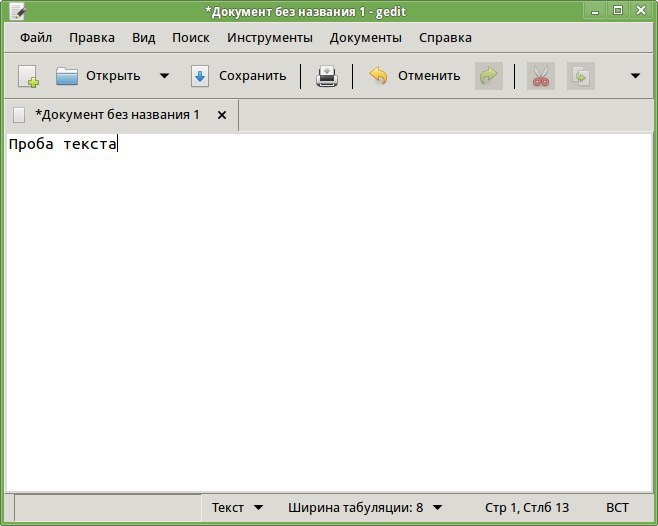Click the document icon on the tab
Screen dimensions: 658x526
click(19, 115)
